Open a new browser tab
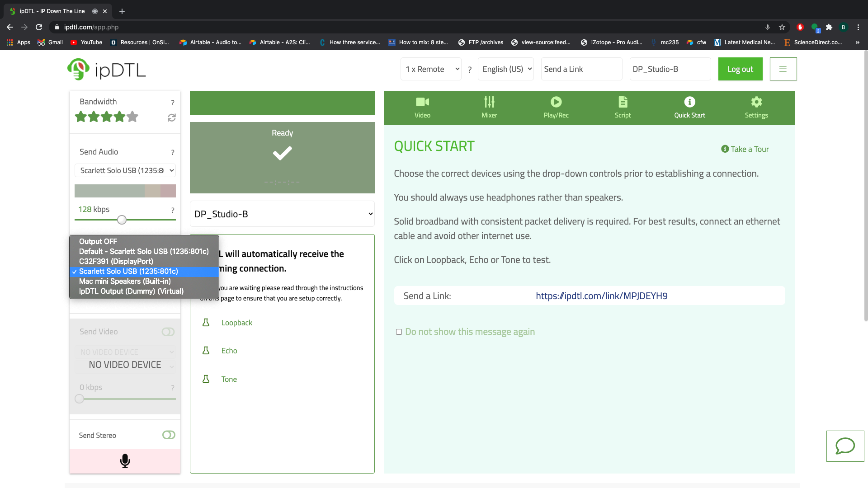The image size is (868, 488). tap(122, 11)
